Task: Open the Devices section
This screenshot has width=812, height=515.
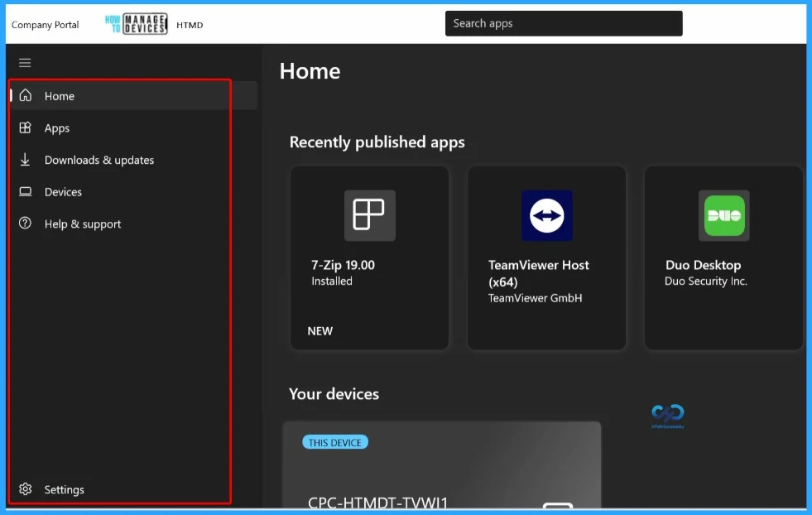Action: point(133,192)
